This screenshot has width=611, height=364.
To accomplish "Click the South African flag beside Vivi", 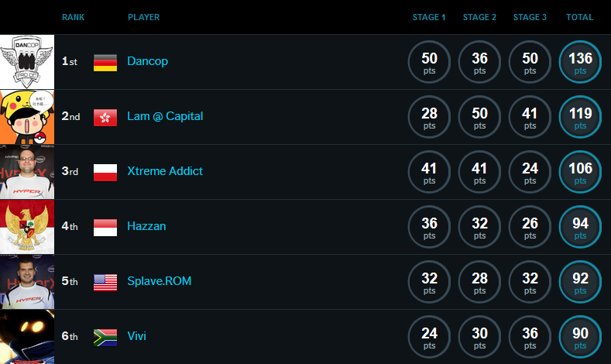I will (x=105, y=337).
